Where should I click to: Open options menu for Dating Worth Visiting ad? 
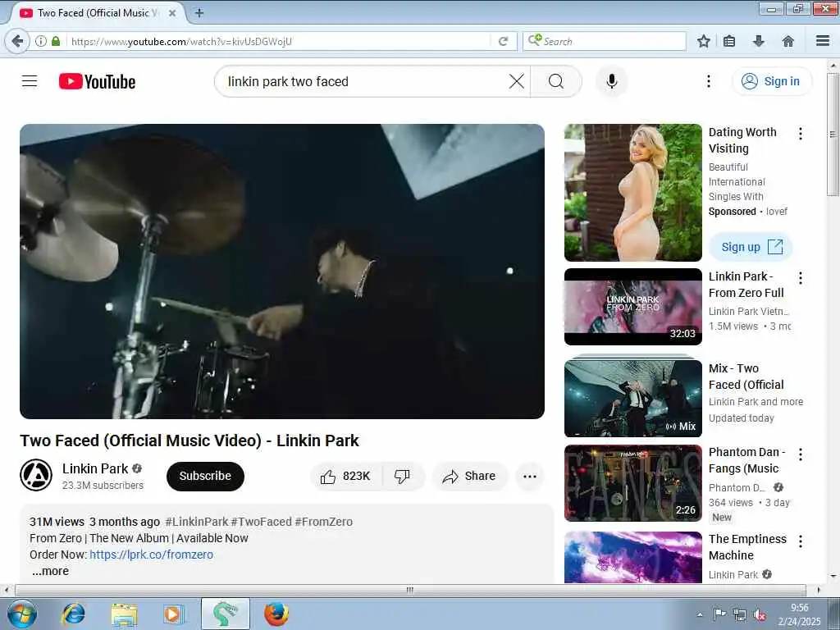[x=801, y=134]
